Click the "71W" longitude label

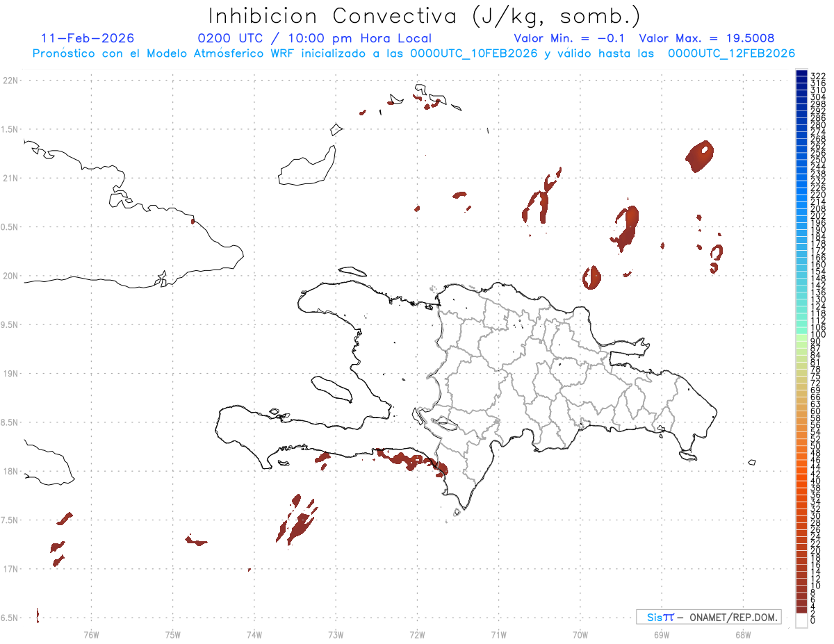[498, 634]
